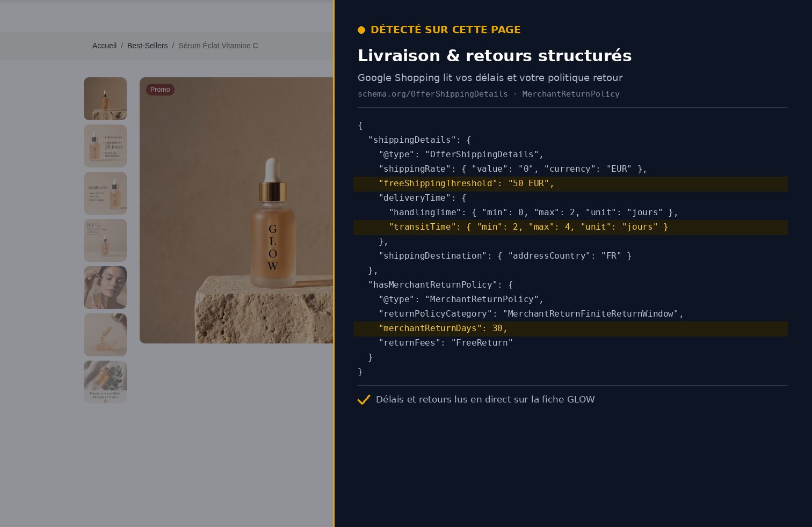
Task: Click the "handlingTime" code line
Action: [534, 213]
